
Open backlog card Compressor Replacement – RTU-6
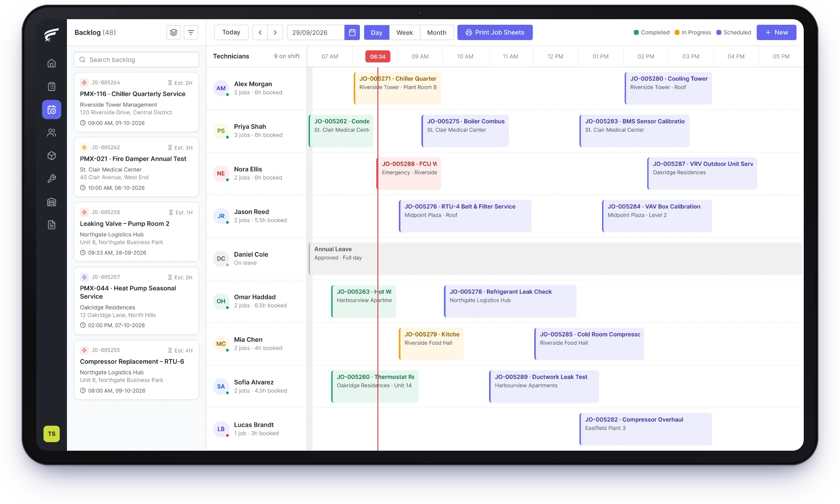pos(136,370)
